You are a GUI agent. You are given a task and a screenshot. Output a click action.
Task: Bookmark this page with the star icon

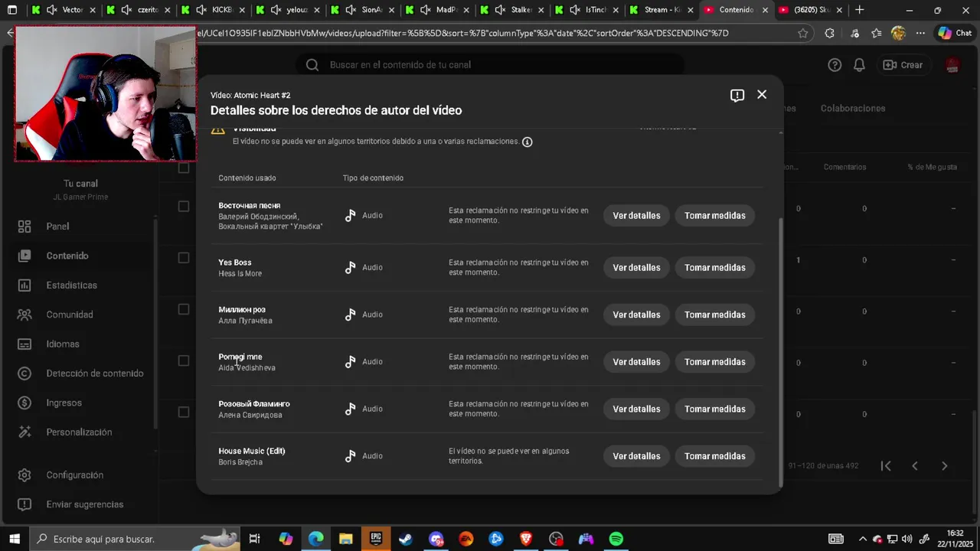click(802, 33)
